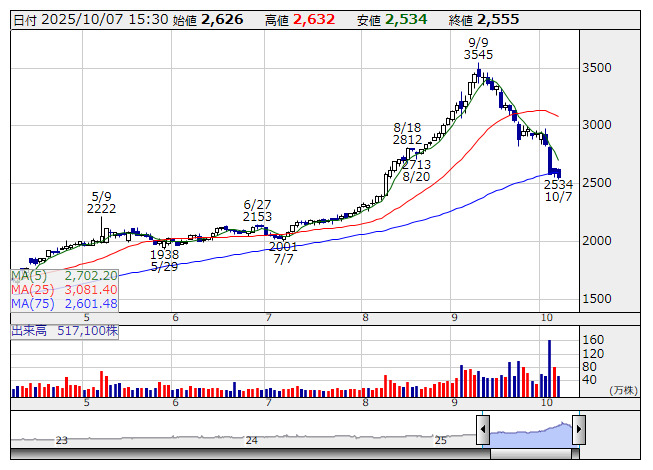The image size is (653, 470).
Task: Click year 23 in the overview timeline
Action: [x=62, y=440]
